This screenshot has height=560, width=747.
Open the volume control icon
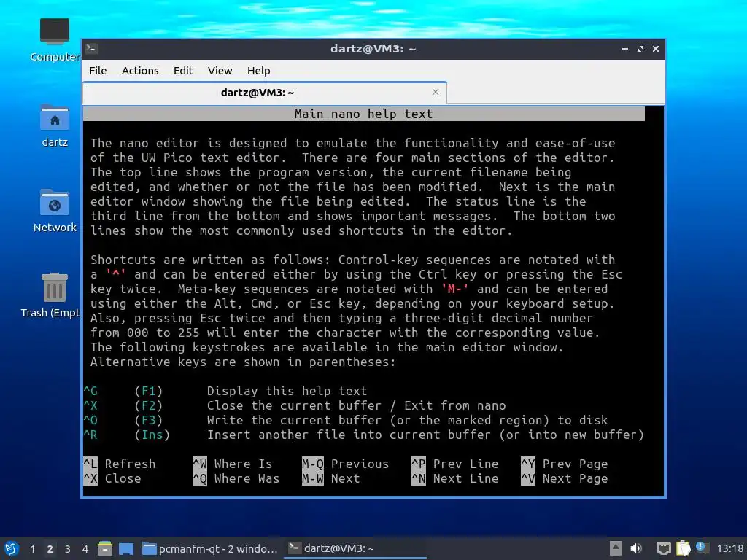coord(636,548)
